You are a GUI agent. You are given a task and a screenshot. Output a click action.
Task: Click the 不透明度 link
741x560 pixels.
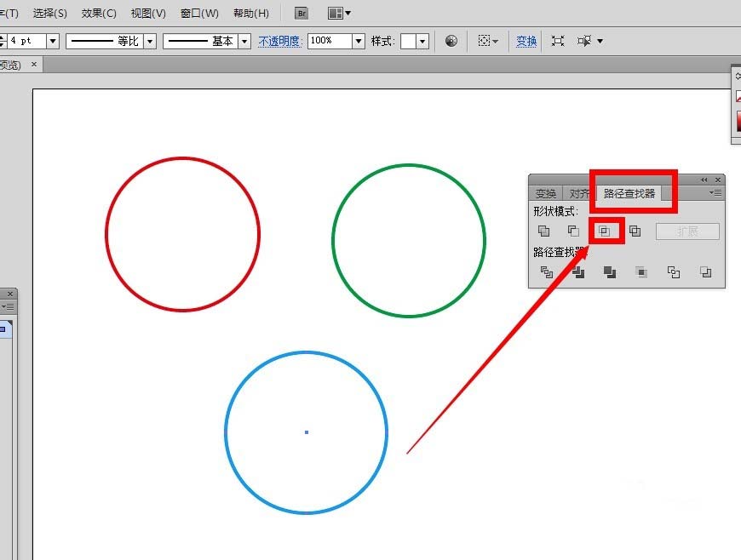(280, 41)
